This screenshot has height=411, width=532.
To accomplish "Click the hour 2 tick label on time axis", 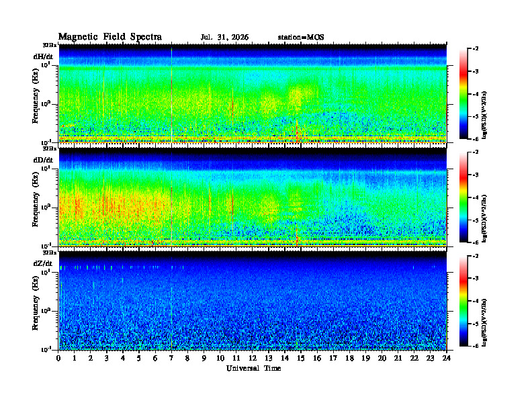I will point(91,359).
